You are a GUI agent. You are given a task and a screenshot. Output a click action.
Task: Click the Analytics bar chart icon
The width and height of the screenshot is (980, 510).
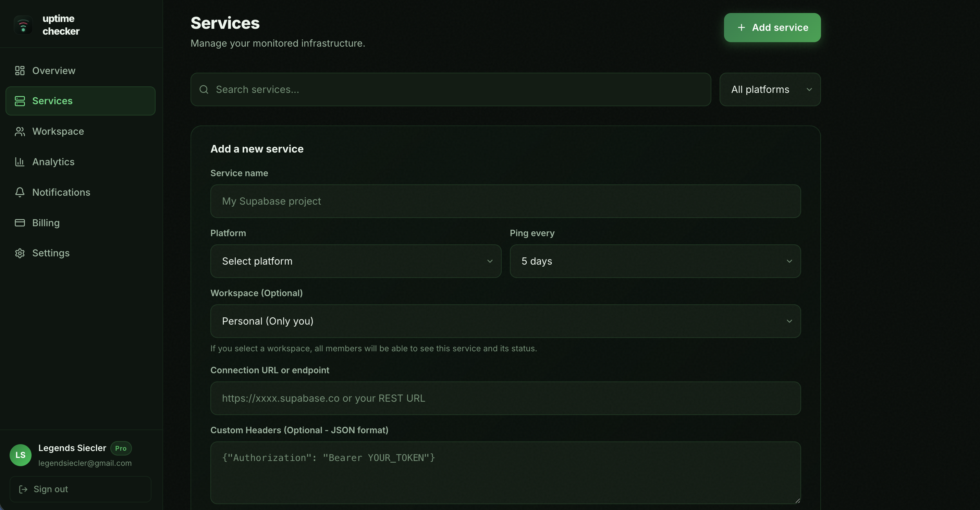(x=20, y=162)
